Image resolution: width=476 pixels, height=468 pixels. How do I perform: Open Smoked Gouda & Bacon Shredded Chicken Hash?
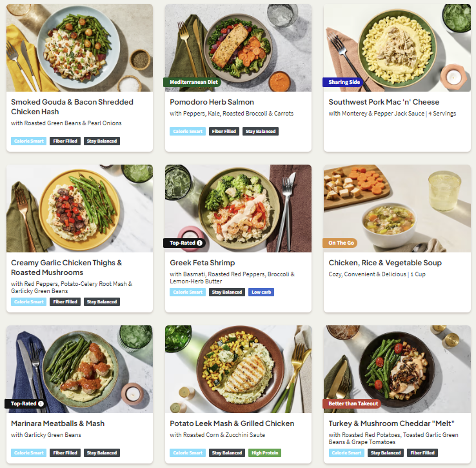click(x=72, y=107)
